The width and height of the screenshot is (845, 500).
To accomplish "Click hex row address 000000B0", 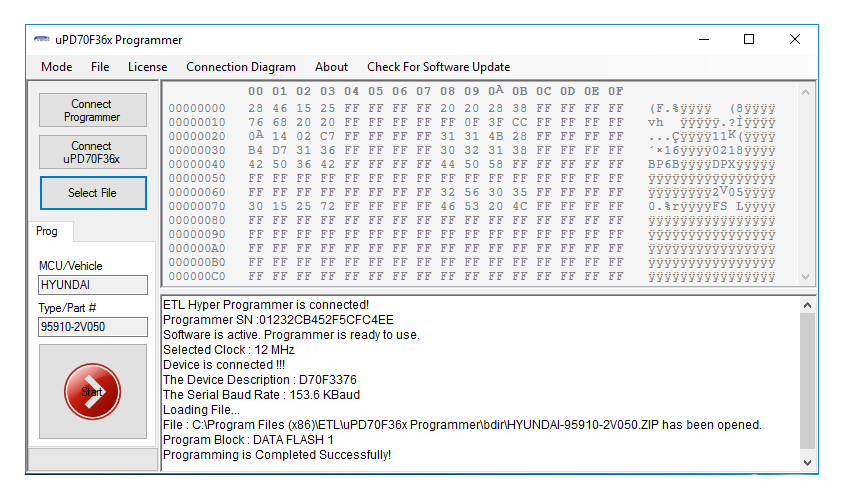I will 197,262.
